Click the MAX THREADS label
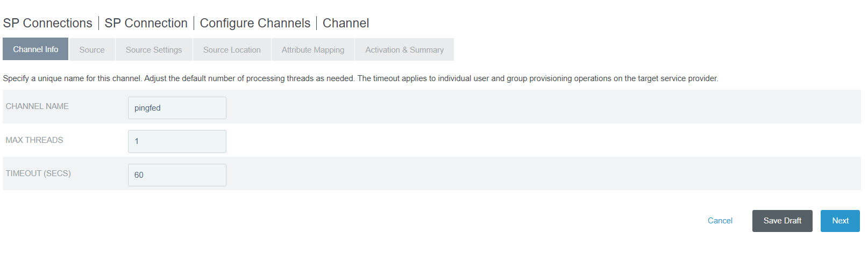This screenshot has width=868, height=261. [x=34, y=140]
